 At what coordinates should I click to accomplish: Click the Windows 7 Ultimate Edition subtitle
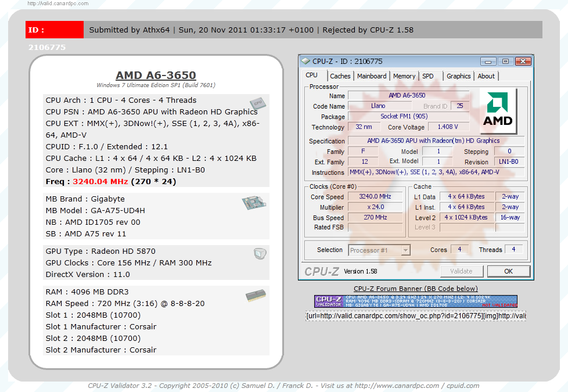click(x=156, y=85)
